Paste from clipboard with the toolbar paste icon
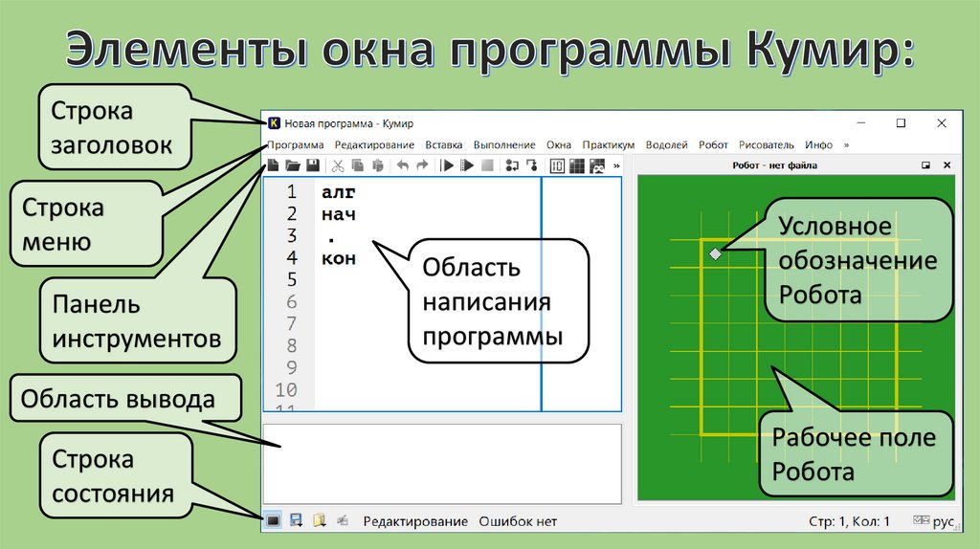 pos(377,165)
